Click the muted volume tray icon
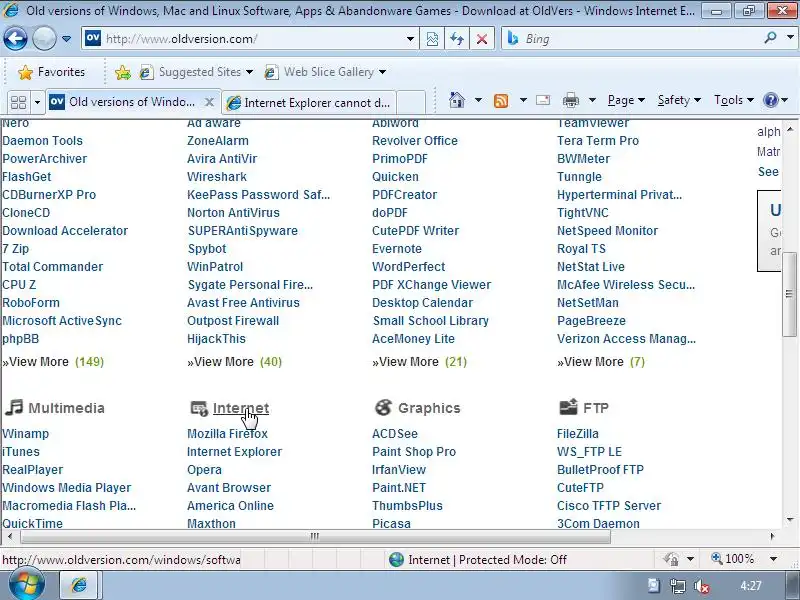The width and height of the screenshot is (800, 600). pos(702,586)
